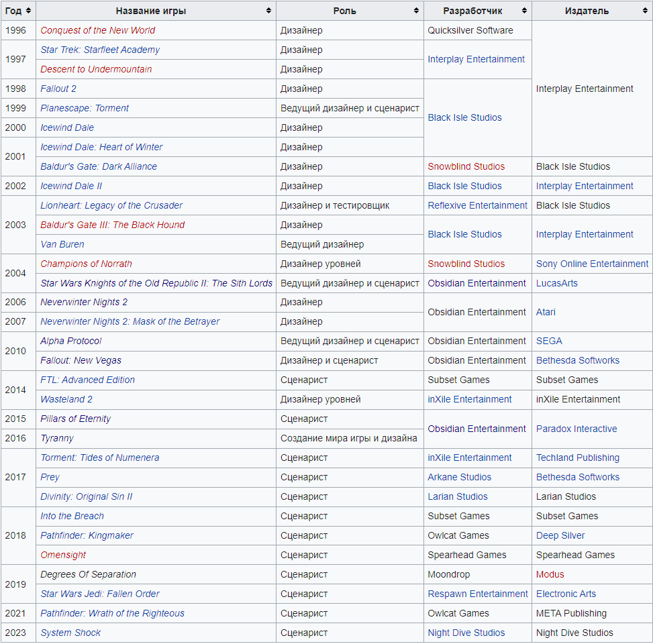
Task: Open Omensight red link
Action: (x=63, y=555)
